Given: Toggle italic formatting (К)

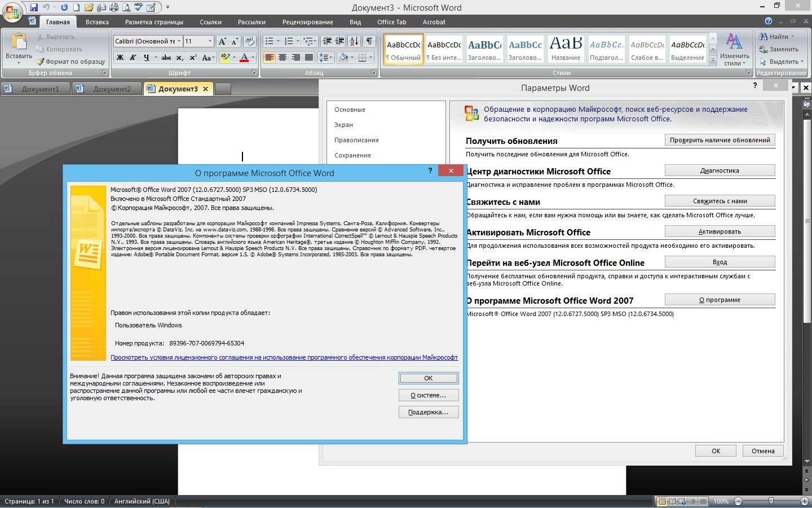Looking at the screenshot, I should 133,58.
